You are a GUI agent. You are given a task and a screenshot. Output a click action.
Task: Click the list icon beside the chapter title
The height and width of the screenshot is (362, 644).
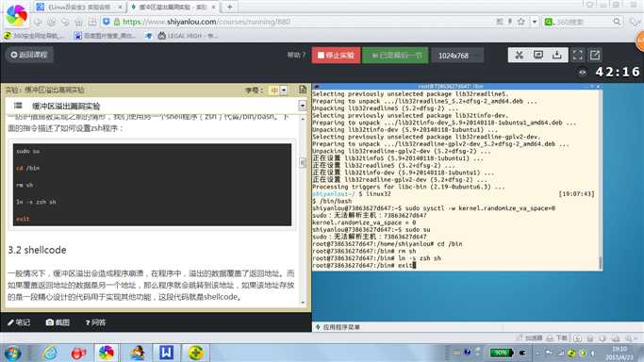point(18,106)
